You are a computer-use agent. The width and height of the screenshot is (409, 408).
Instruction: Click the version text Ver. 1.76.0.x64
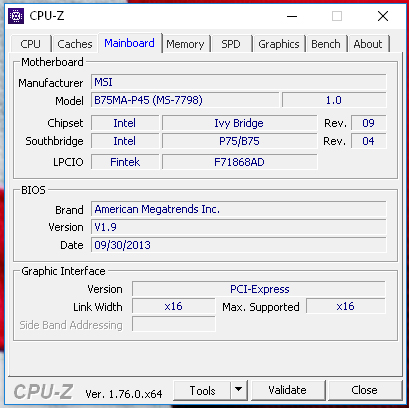tap(124, 394)
